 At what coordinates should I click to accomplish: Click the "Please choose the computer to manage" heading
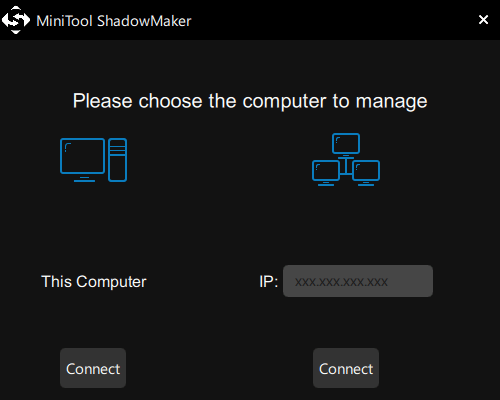click(250, 101)
